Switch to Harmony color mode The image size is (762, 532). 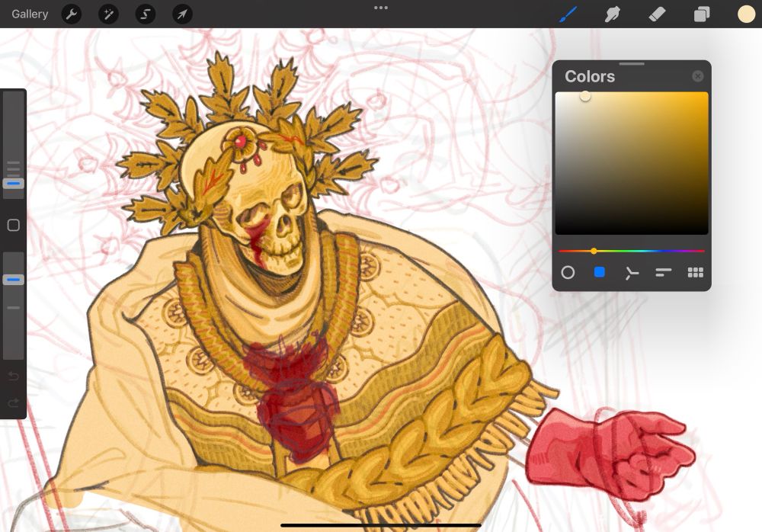[631, 273]
